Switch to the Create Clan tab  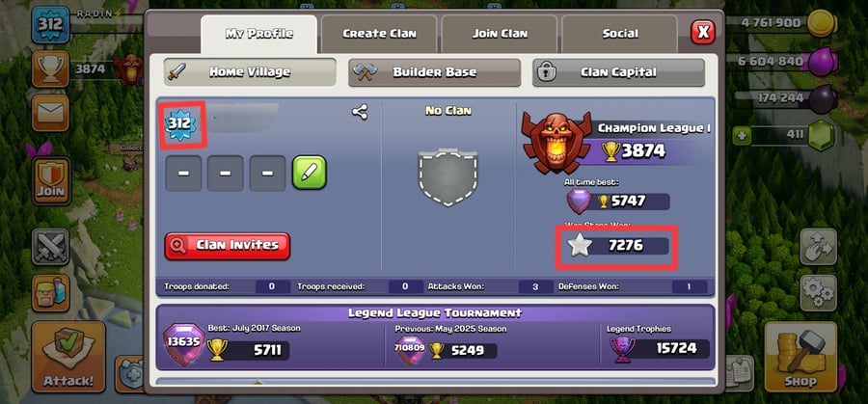(379, 34)
